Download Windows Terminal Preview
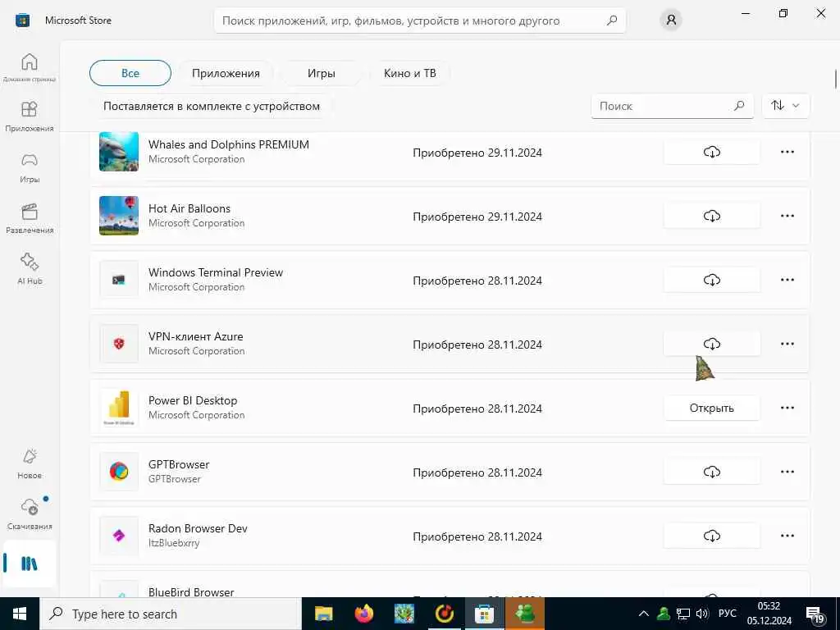This screenshot has height=630, width=840. [711, 280]
